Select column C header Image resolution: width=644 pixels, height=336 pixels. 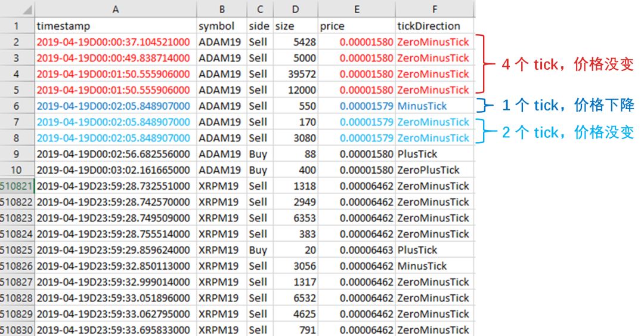pos(260,9)
